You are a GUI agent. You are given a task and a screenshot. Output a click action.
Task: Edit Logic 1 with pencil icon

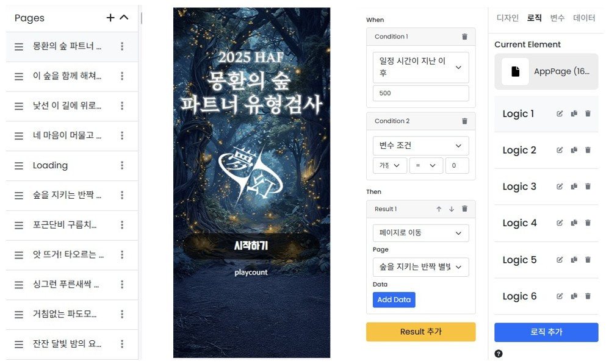click(x=560, y=113)
